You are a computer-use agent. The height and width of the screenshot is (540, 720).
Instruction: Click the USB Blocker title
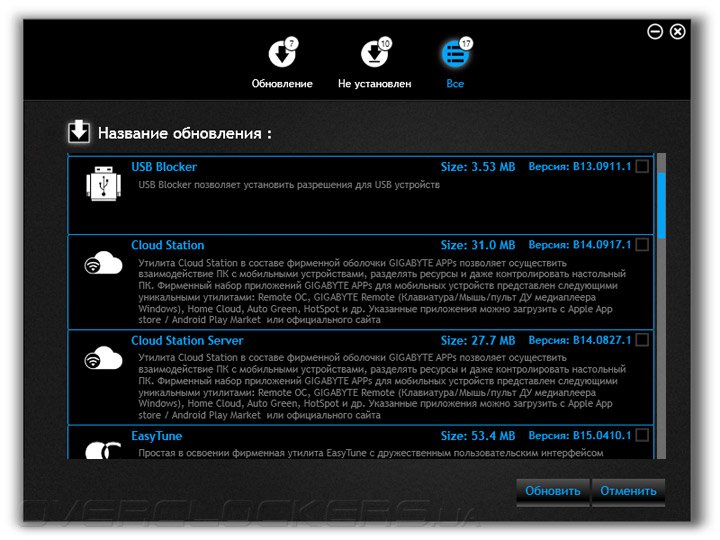pos(164,167)
